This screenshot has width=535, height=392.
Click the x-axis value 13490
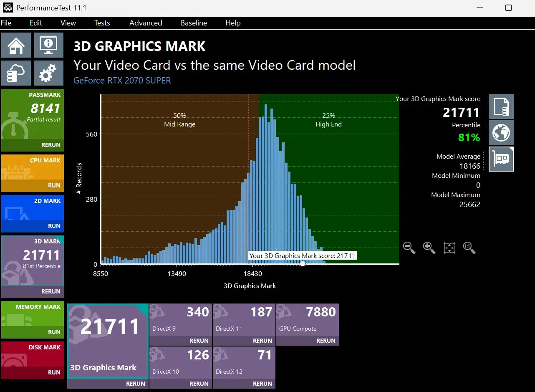pos(177,273)
